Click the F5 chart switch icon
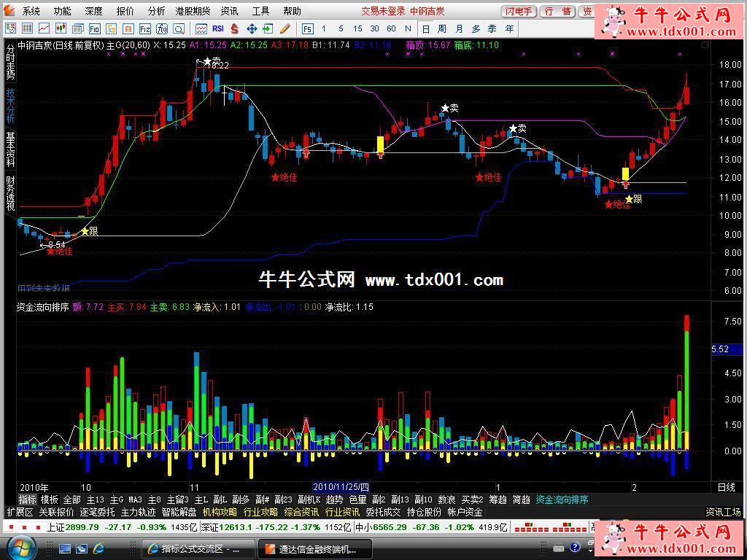 click(307, 29)
